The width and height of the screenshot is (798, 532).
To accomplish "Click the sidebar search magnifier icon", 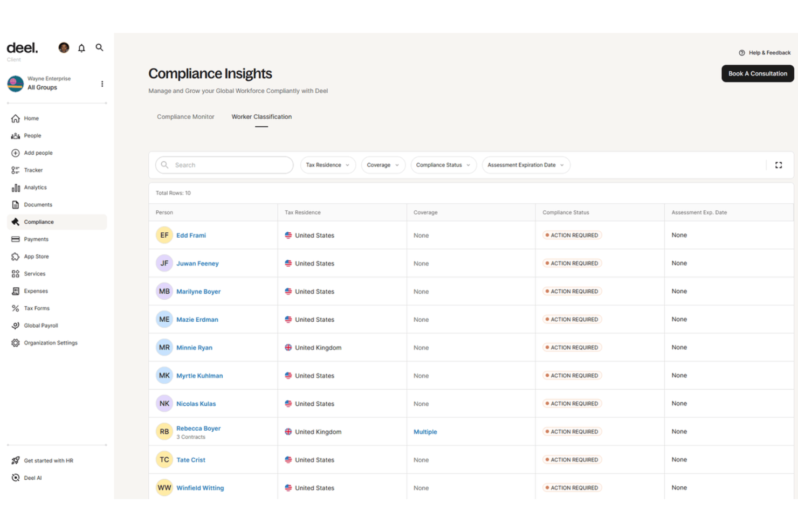I will 99,47.
